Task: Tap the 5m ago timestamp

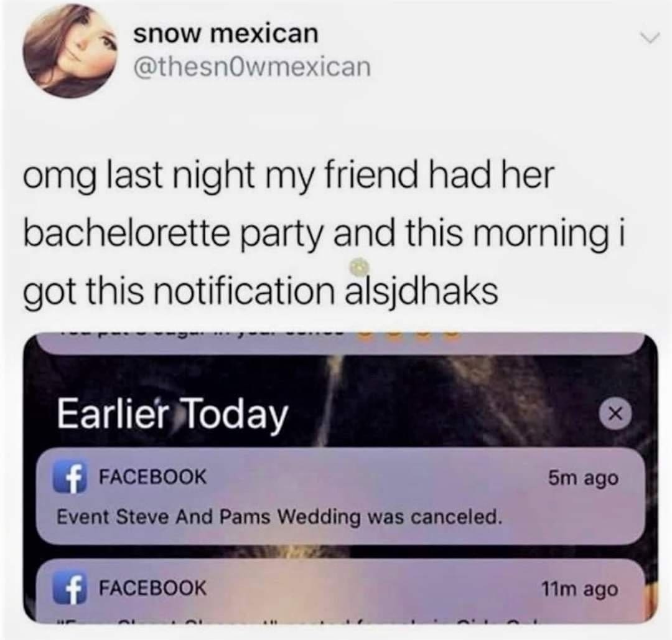Action: (583, 478)
